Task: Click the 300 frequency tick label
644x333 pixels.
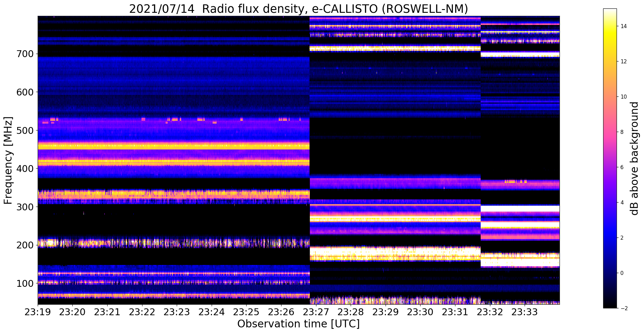Action: tap(25, 207)
